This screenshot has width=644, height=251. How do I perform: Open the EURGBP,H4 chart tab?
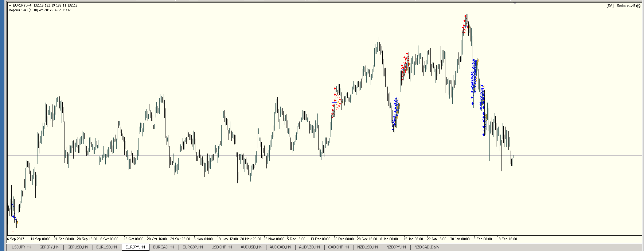(193, 247)
